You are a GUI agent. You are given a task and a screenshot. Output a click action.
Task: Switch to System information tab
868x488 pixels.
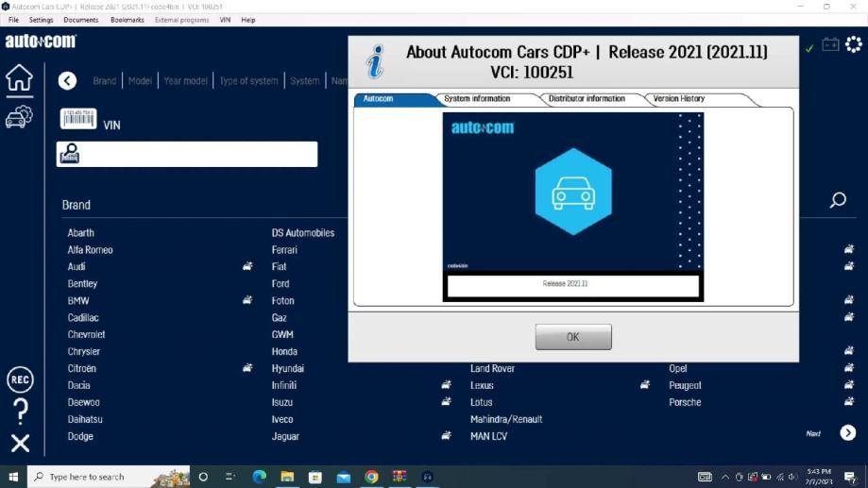pyautogui.click(x=477, y=98)
